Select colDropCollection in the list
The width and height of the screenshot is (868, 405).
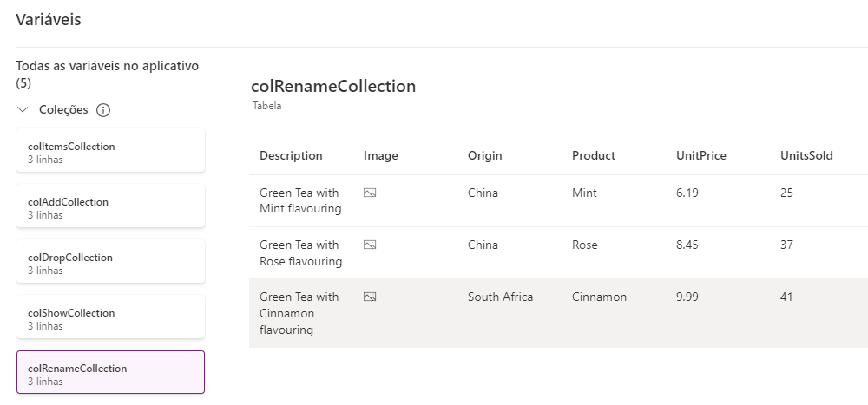click(110, 262)
